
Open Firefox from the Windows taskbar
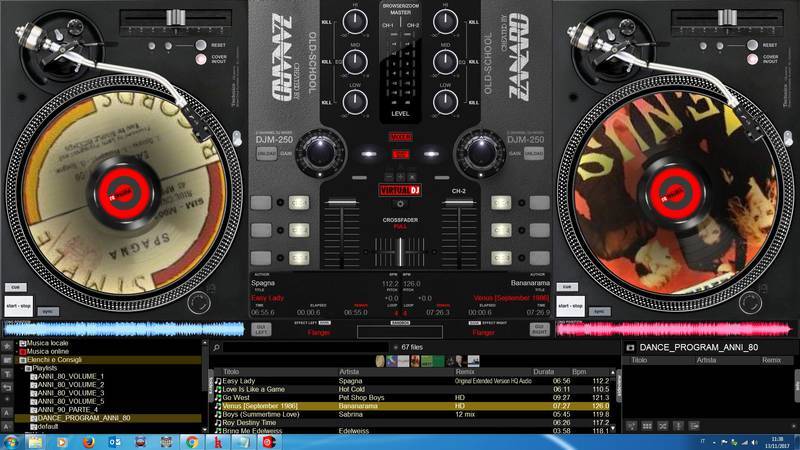(88, 441)
